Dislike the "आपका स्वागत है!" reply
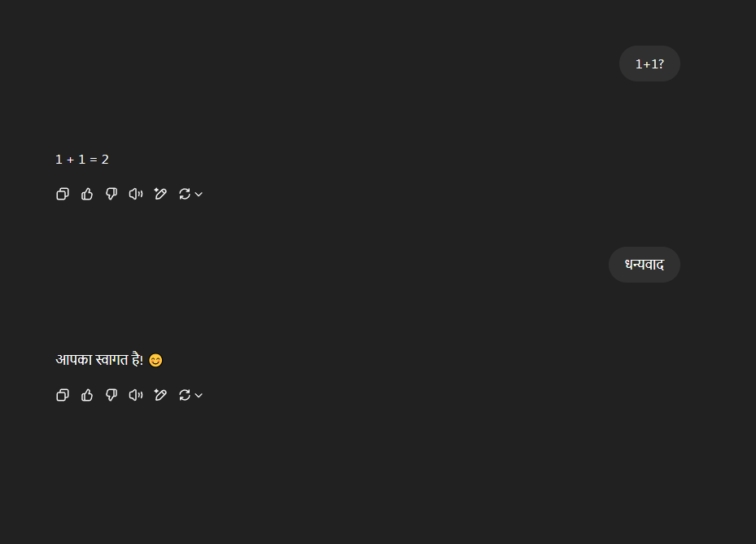Screen dimensions: 756x544 click(111, 395)
